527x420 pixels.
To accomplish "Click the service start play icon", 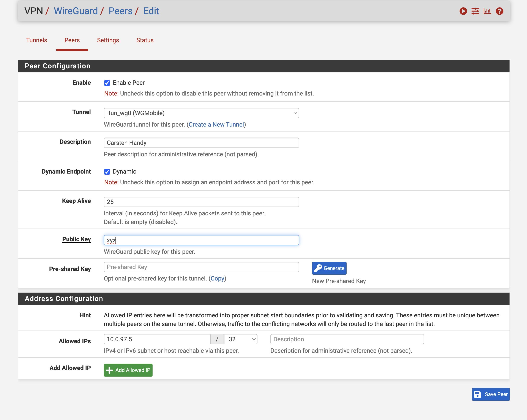I will point(463,11).
